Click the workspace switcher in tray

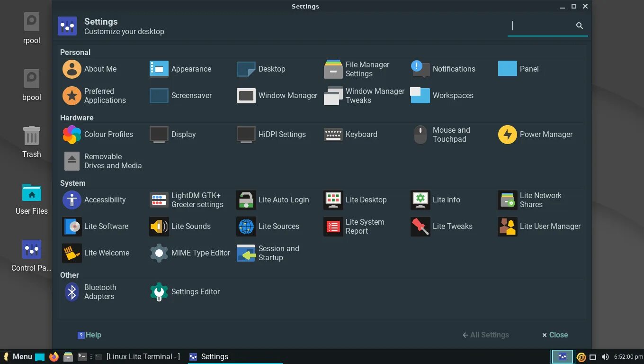pos(563,357)
